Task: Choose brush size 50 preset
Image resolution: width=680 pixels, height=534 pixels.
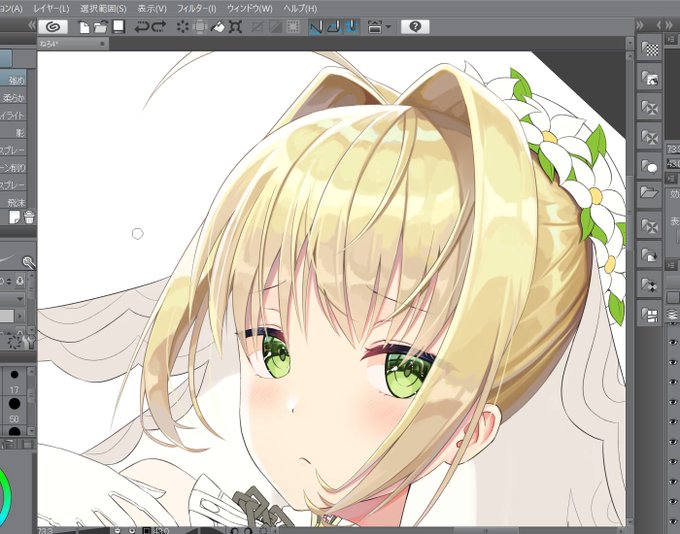Action: click(x=14, y=410)
